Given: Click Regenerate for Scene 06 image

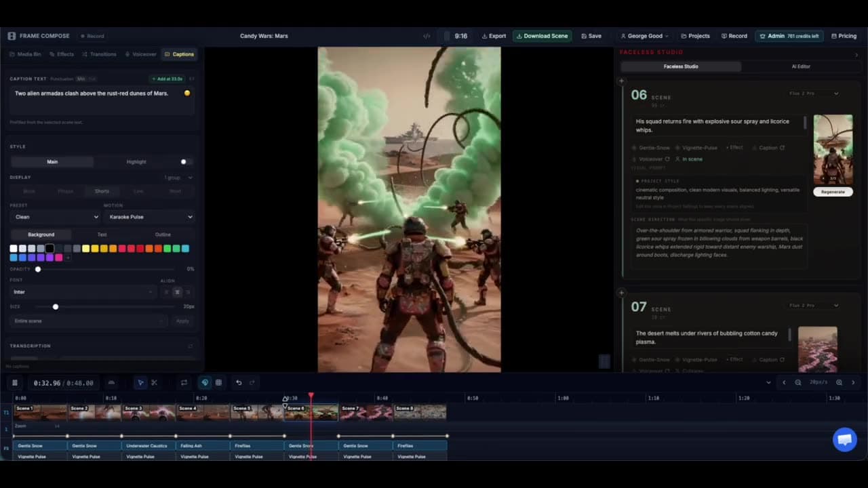Looking at the screenshot, I should [x=833, y=192].
